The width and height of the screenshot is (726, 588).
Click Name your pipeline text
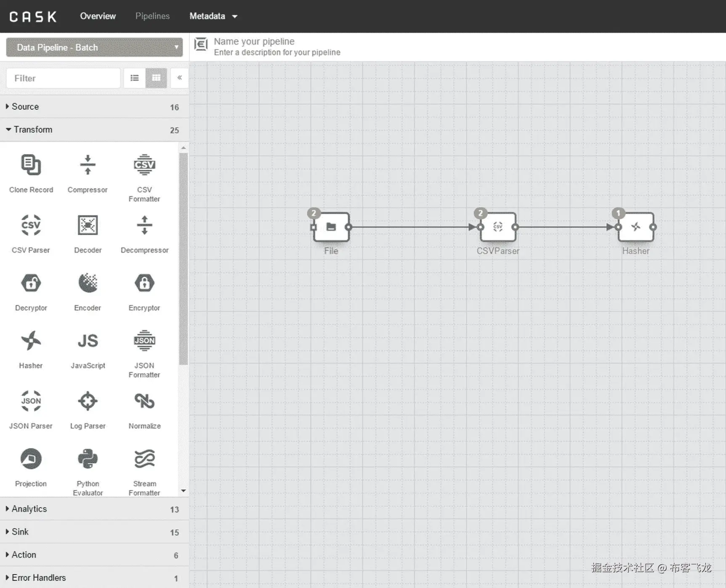point(254,42)
